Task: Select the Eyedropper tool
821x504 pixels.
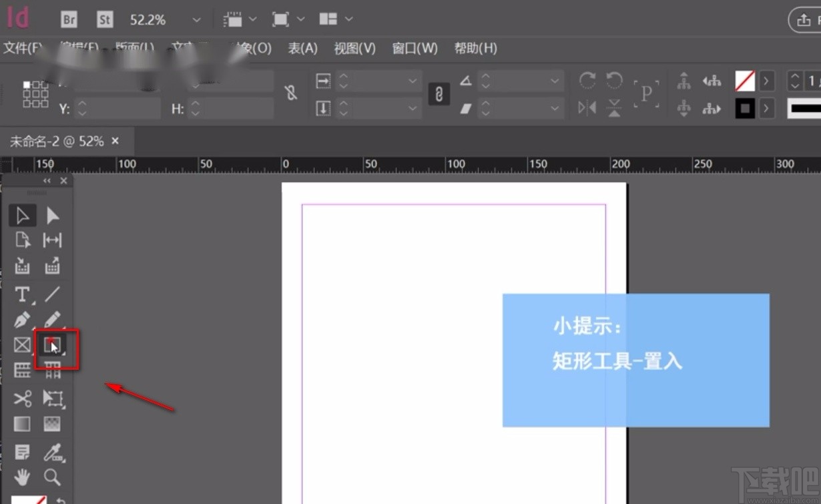Action: tap(52, 453)
